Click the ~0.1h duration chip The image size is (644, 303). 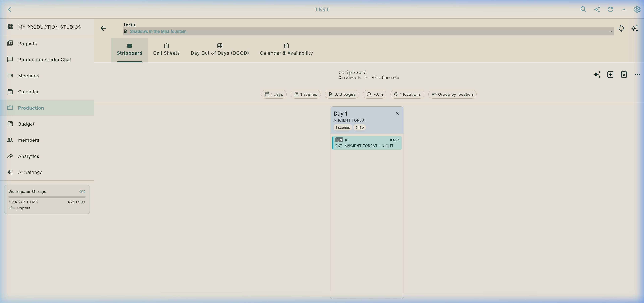[x=374, y=94]
